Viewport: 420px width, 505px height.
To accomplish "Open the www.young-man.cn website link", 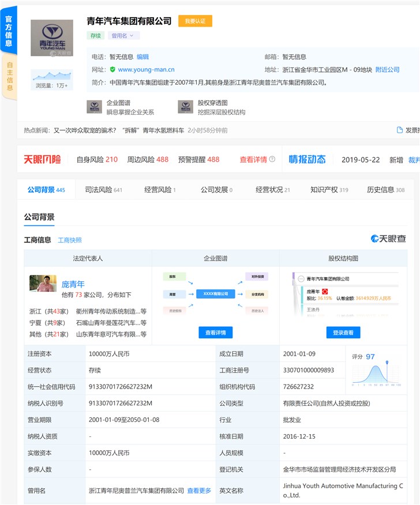I will (x=146, y=70).
